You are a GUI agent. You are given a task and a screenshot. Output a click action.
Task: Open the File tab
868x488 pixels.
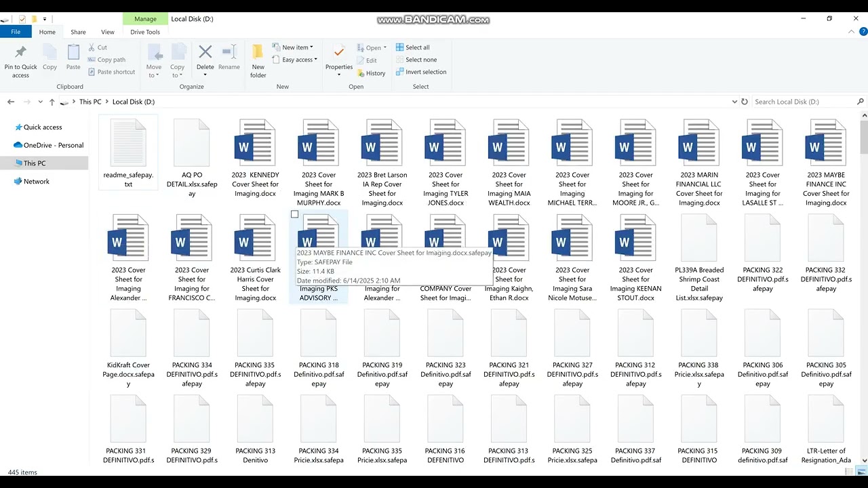click(x=16, y=32)
